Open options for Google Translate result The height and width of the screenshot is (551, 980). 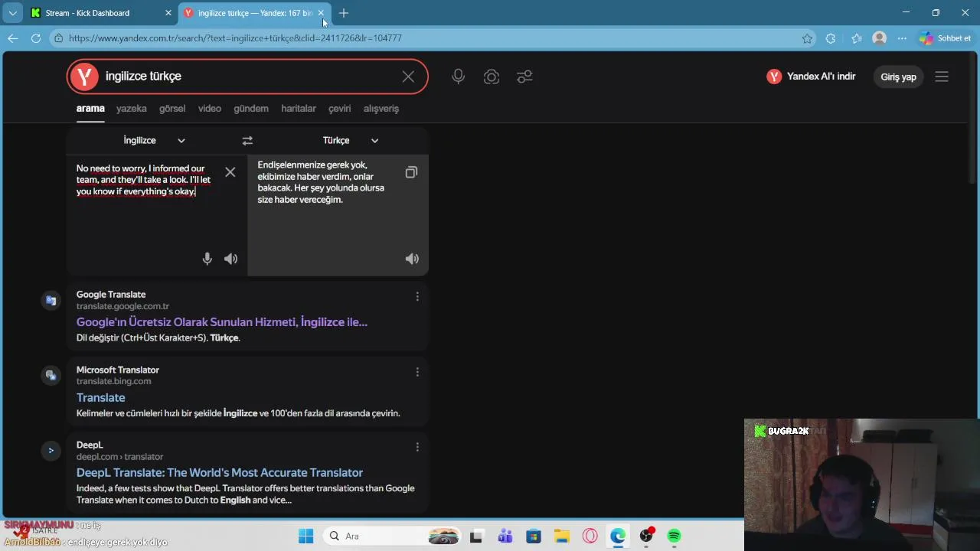tap(417, 296)
